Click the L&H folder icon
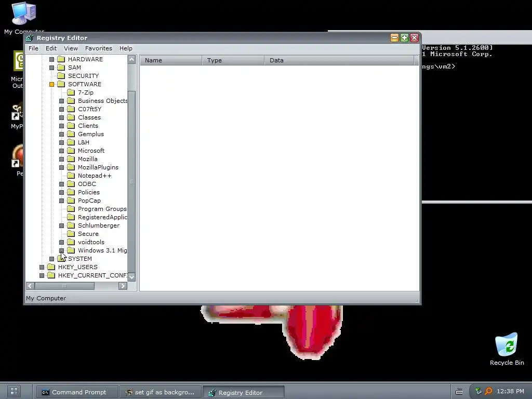 tap(71, 142)
